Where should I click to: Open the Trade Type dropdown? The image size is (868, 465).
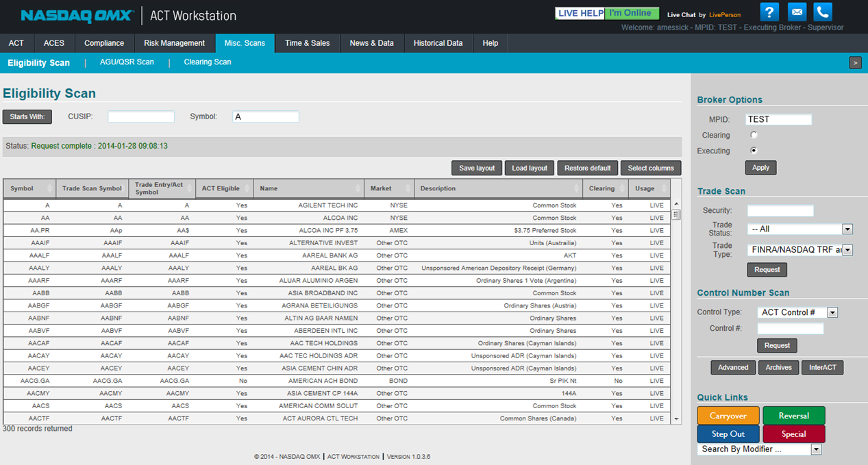coord(847,251)
